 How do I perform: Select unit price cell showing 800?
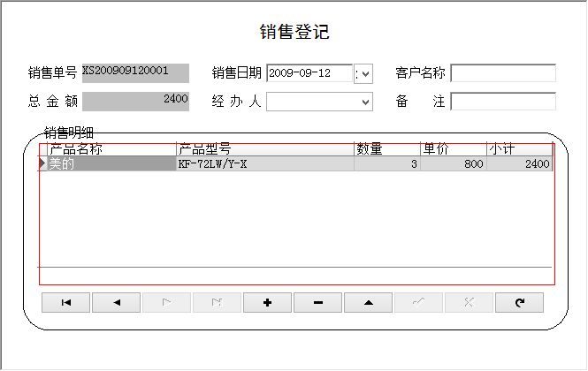click(x=454, y=163)
